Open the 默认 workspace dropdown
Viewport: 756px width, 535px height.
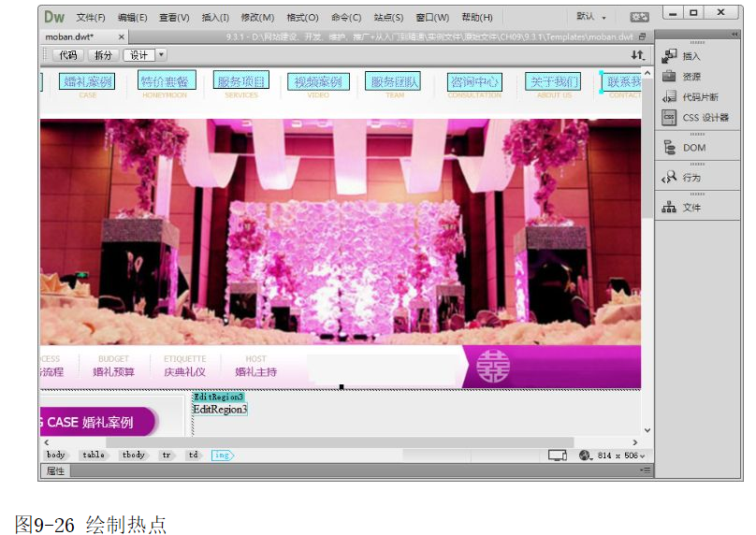point(591,17)
